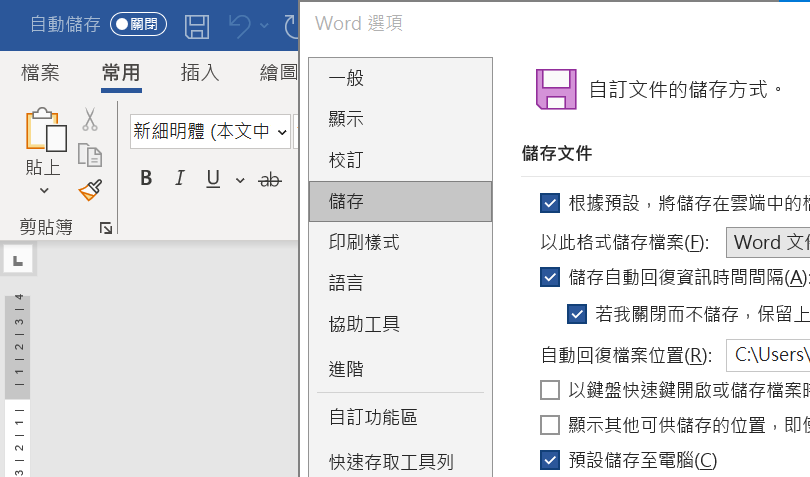Viewport: 810px width, 477px height.
Task: Toggle 根據預設，將儲存在雲端 checkbox
Action: (550, 203)
